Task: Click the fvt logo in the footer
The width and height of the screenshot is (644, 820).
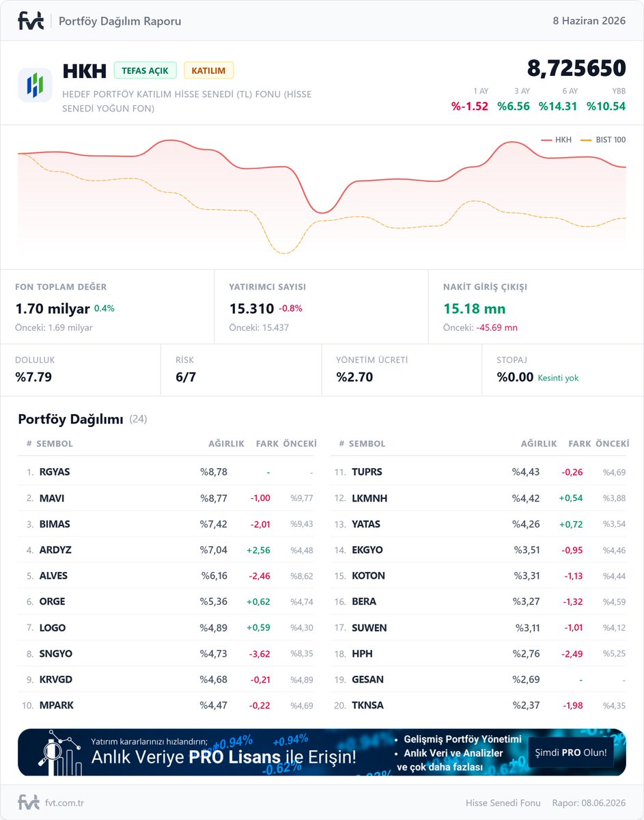Action: click(29, 802)
